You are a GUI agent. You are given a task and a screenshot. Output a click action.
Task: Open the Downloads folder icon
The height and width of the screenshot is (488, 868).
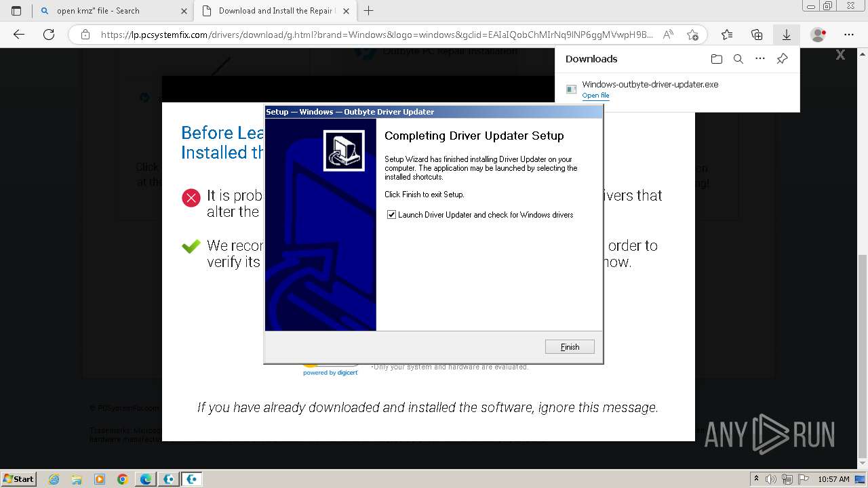tap(717, 59)
